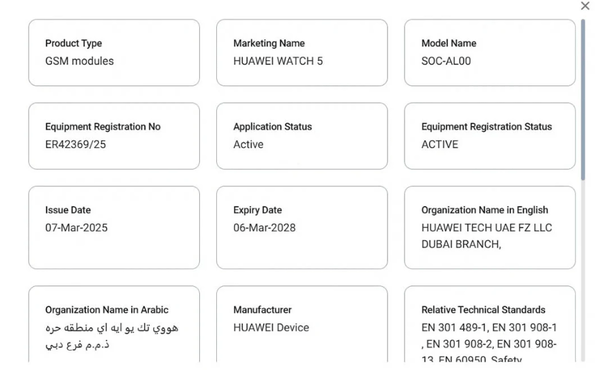
Task: Close the registration details dialog
Action: pos(585,6)
